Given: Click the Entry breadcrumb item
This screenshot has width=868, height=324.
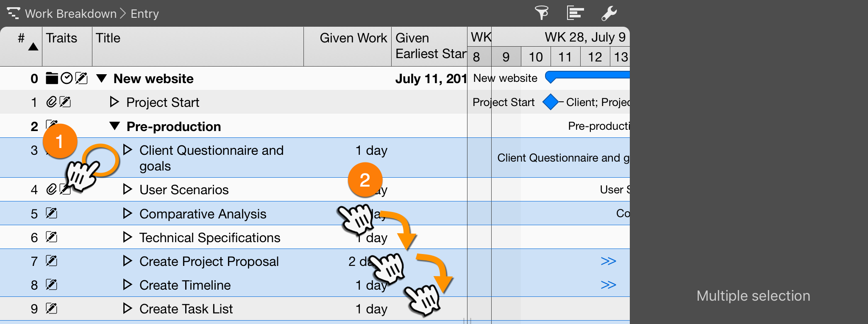Looking at the screenshot, I should [145, 14].
